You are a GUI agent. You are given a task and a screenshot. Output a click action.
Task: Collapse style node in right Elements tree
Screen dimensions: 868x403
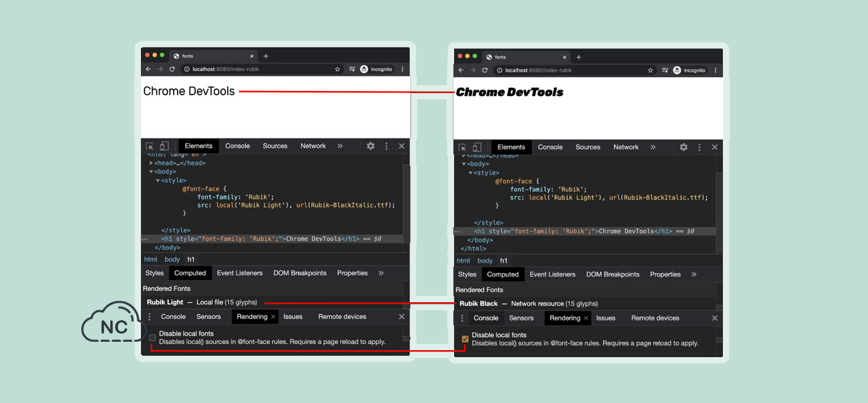coord(471,172)
